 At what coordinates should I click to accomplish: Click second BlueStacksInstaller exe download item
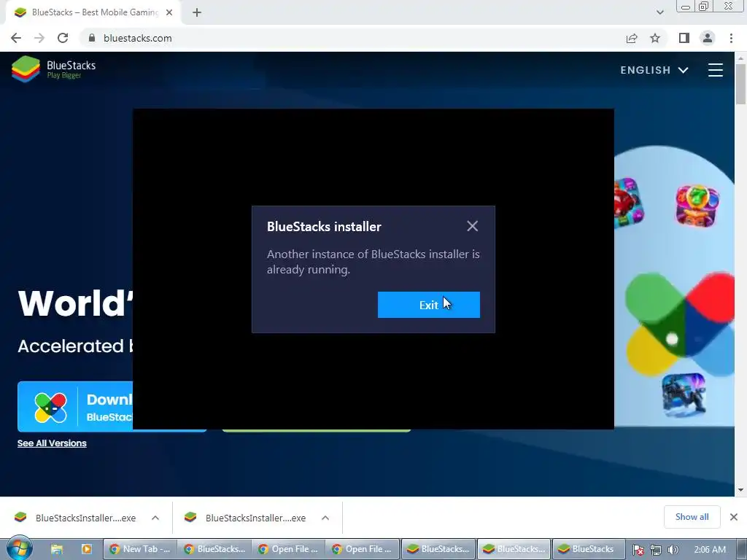247,518
